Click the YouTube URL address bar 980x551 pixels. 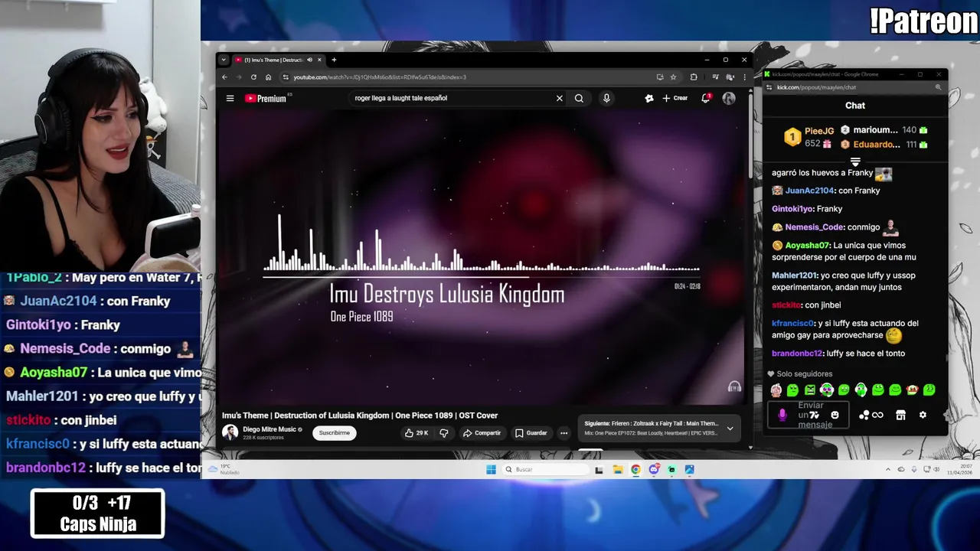coord(467,77)
